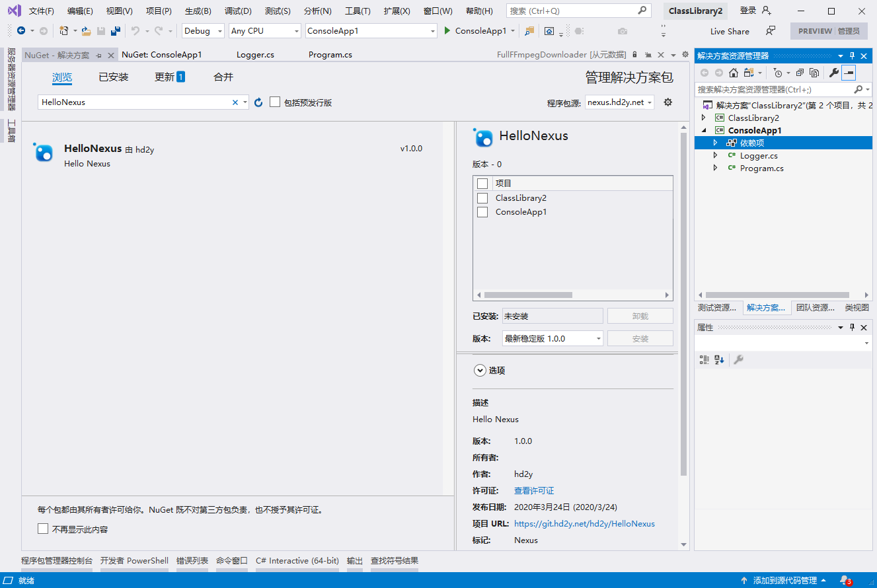Pin the Solution Explorer panel with pushpin icon
This screenshot has height=588, width=877.
(853, 56)
